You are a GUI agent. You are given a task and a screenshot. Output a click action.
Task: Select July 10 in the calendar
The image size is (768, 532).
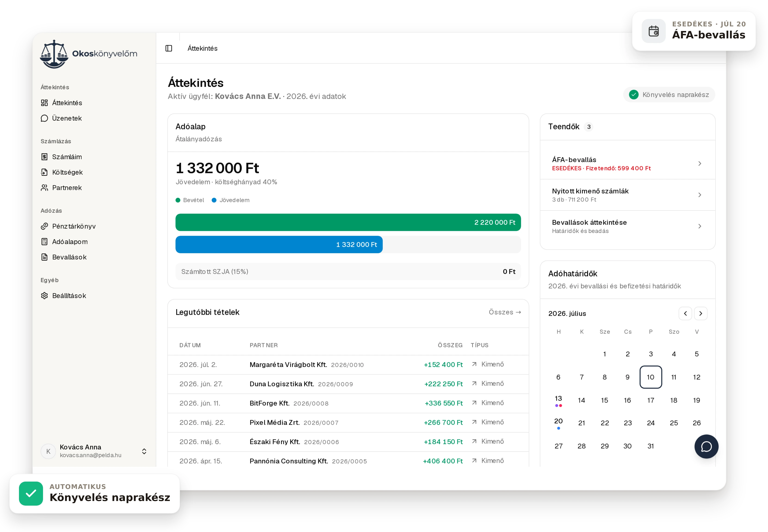click(x=651, y=377)
